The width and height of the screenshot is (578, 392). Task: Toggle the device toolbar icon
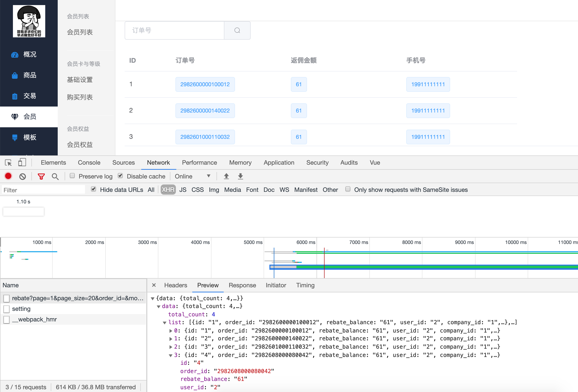coord(22,163)
